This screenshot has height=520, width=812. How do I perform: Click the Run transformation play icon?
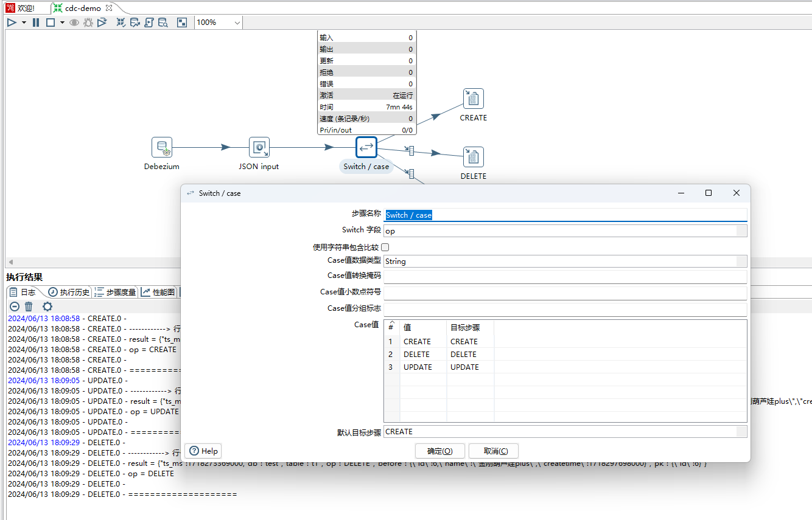(x=12, y=23)
